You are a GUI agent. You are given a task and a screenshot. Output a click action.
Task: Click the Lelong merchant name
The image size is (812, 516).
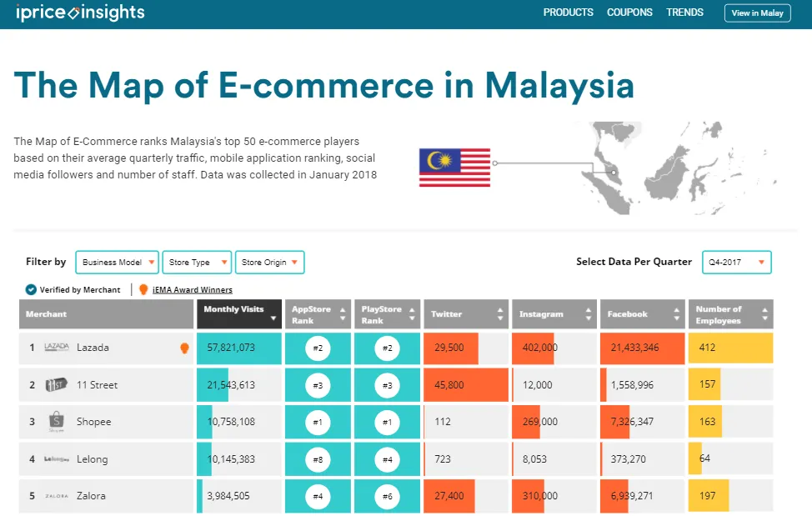(93, 459)
